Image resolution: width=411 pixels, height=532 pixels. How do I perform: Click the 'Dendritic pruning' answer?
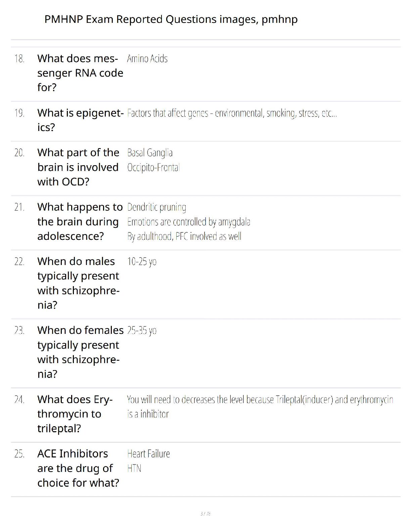click(156, 207)
